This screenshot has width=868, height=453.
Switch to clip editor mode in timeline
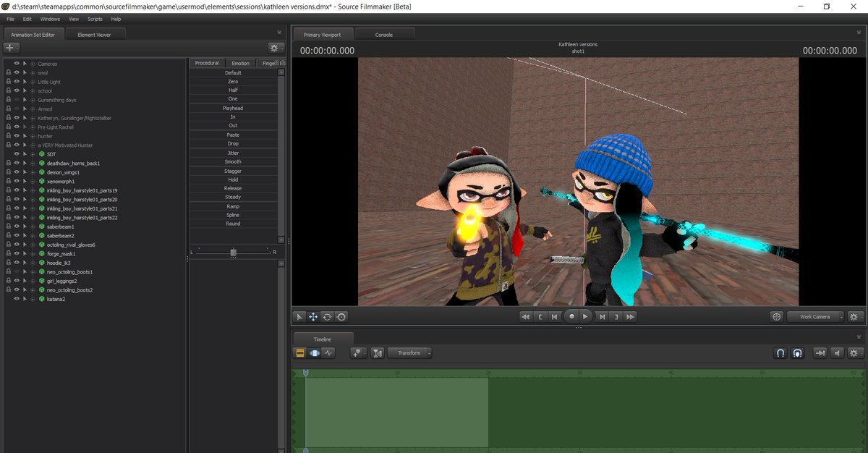tap(300, 353)
